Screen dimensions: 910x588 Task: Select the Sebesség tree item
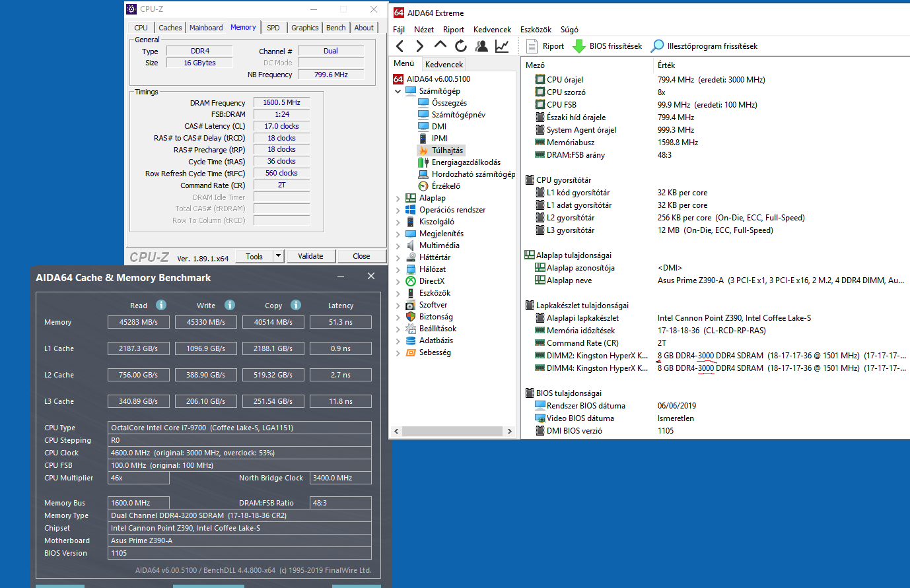pyautogui.click(x=435, y=352)
